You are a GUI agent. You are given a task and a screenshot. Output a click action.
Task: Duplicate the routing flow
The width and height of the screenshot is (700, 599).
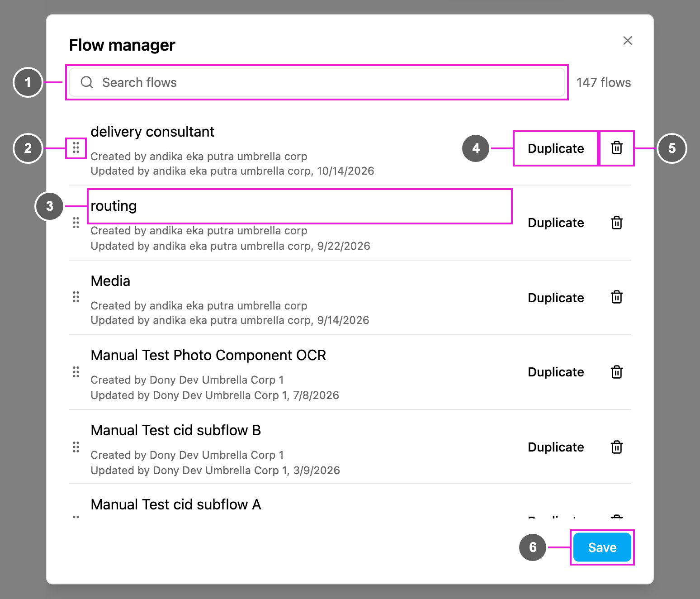click(x=556, y=223)
